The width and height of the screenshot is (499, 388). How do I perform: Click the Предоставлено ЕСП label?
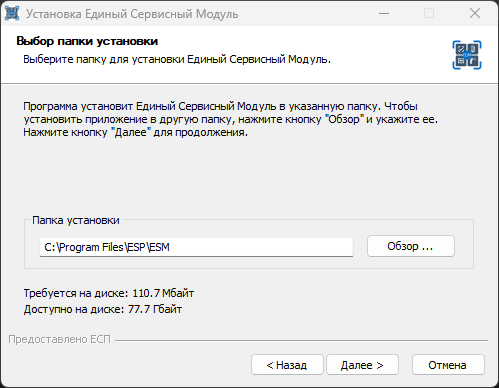59,339
